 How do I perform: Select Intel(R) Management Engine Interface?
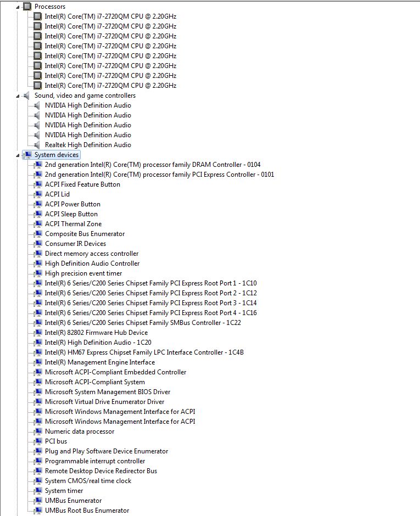coord(100,362)
